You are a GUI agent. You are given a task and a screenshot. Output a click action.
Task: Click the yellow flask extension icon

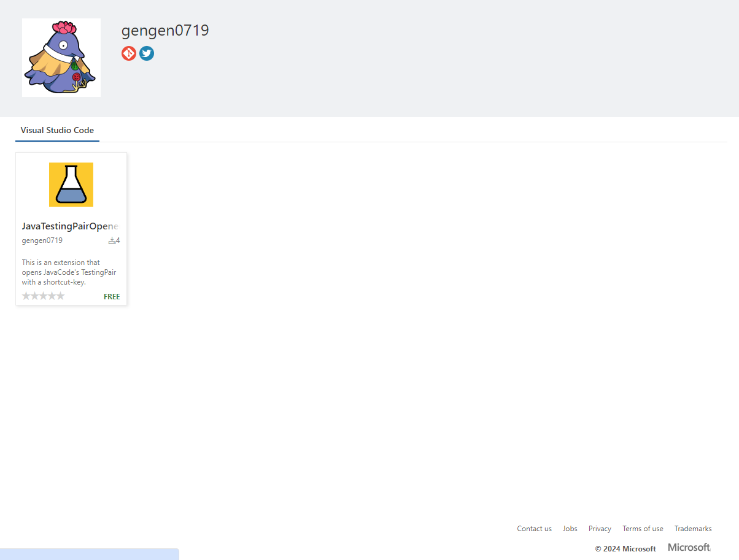71,185
